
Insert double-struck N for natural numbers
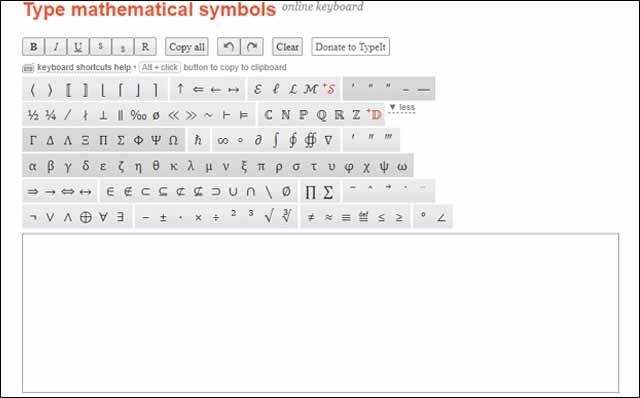[286, 115]
